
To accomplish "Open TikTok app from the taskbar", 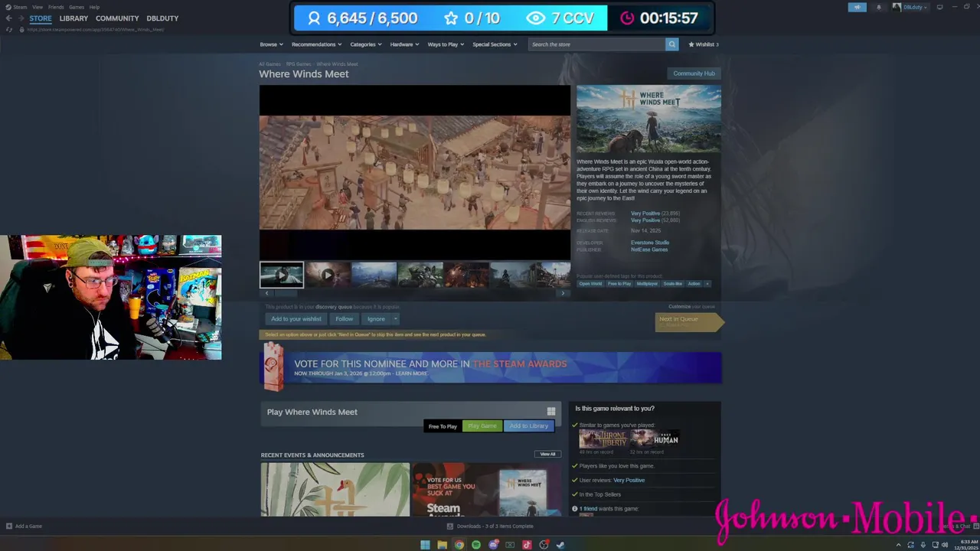I will coord(527,545).
